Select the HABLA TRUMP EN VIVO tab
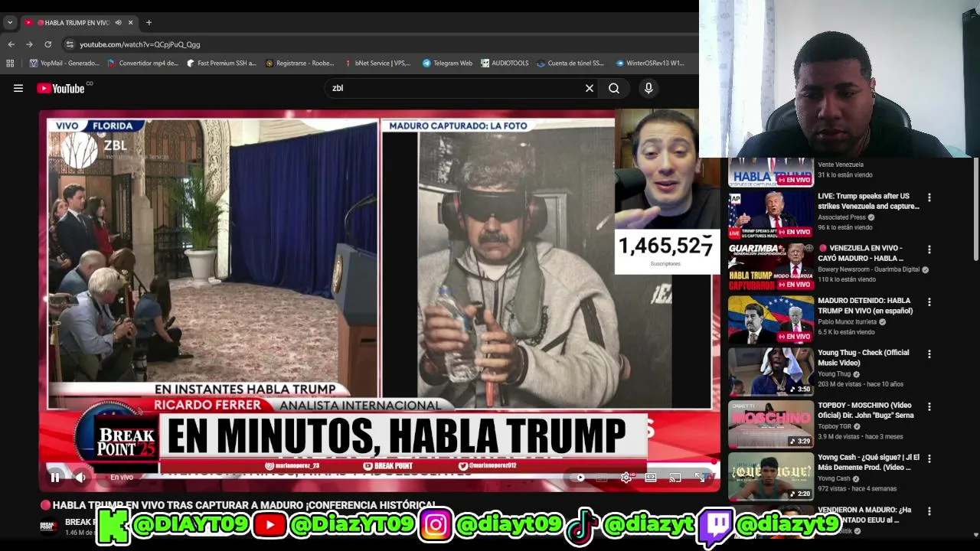This screenshot has width=980, height=551. [x=80, y=23]
